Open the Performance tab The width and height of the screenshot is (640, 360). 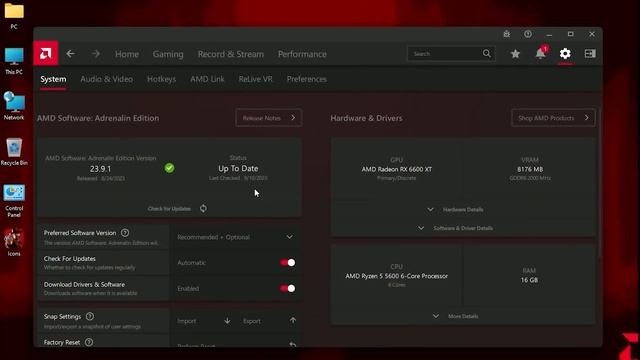click(x=302, y=54)
